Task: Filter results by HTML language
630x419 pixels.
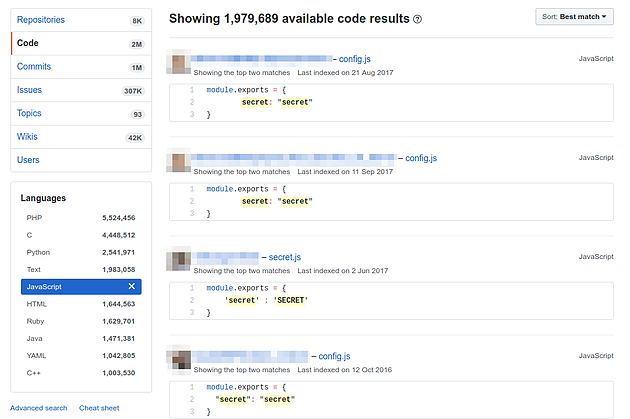Action: [81, 304]
